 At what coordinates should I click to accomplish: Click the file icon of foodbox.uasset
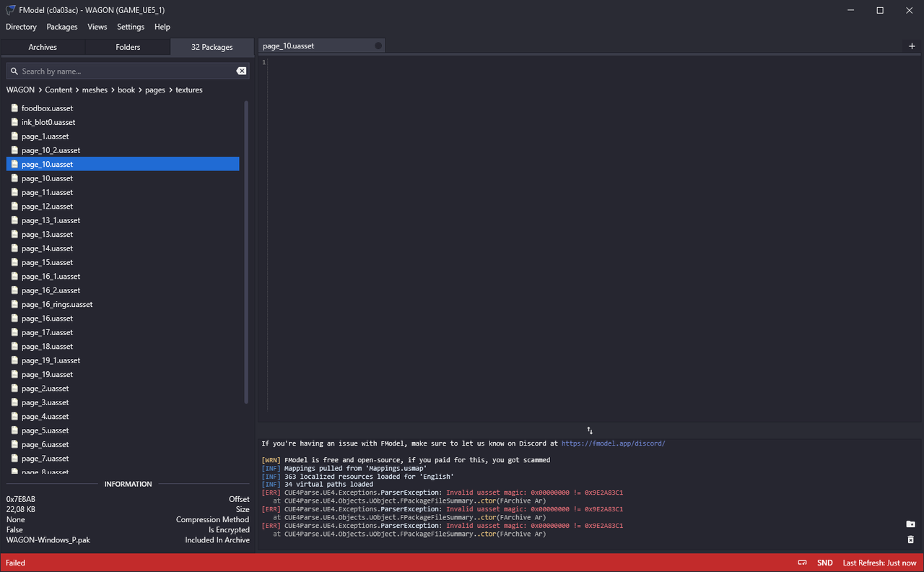click(x=14, y=108)
